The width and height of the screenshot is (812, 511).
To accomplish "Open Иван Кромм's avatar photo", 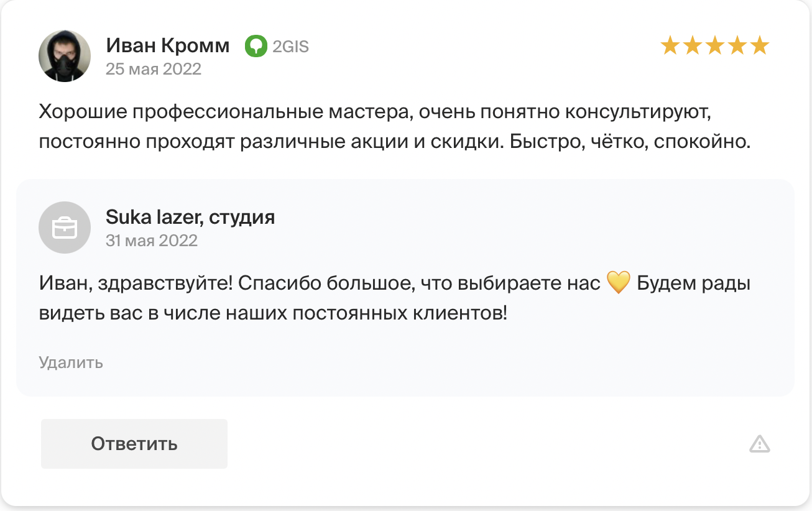I will pyautogui.click(x=65, y=56).
